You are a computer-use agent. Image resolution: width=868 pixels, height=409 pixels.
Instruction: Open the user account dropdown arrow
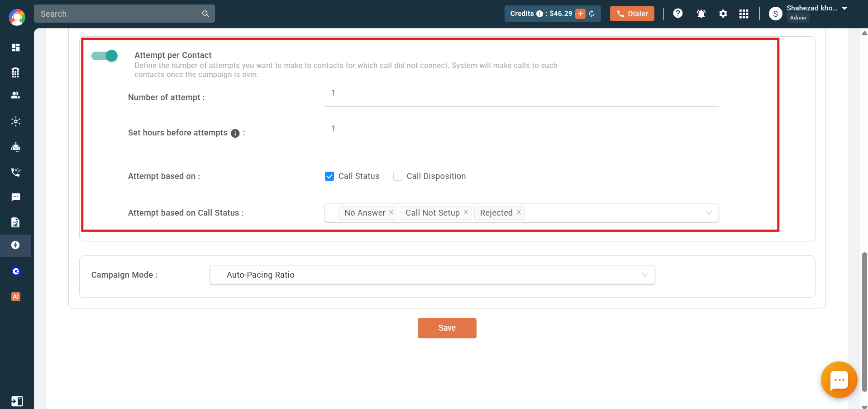coord(844,9)
